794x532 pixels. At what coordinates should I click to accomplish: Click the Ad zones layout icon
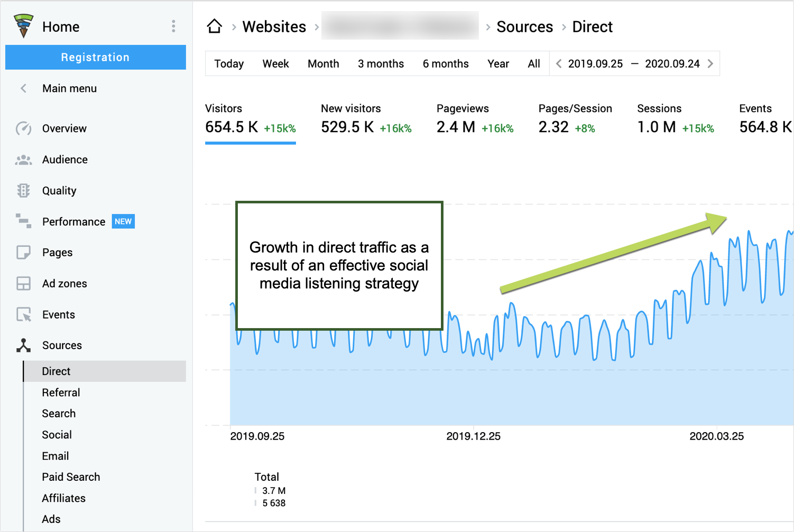click(23, 284)
